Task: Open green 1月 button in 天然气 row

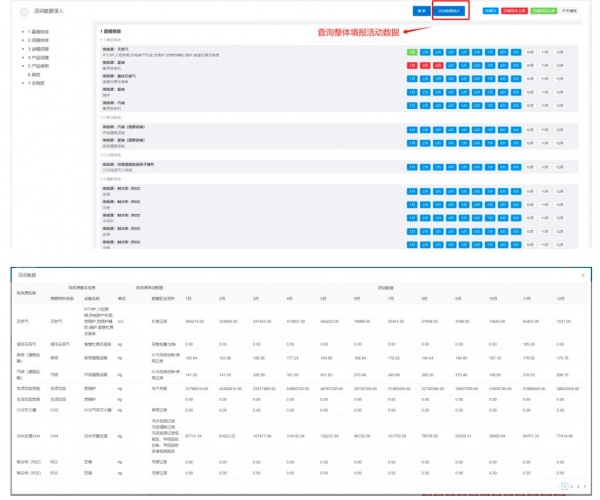Action: [x=412, y=52]
